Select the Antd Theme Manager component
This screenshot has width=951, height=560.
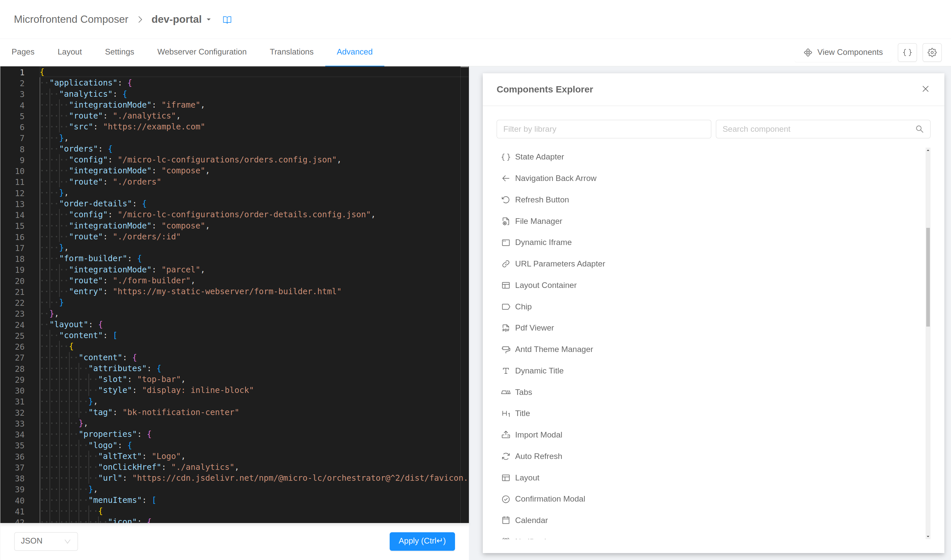(554, 349)
